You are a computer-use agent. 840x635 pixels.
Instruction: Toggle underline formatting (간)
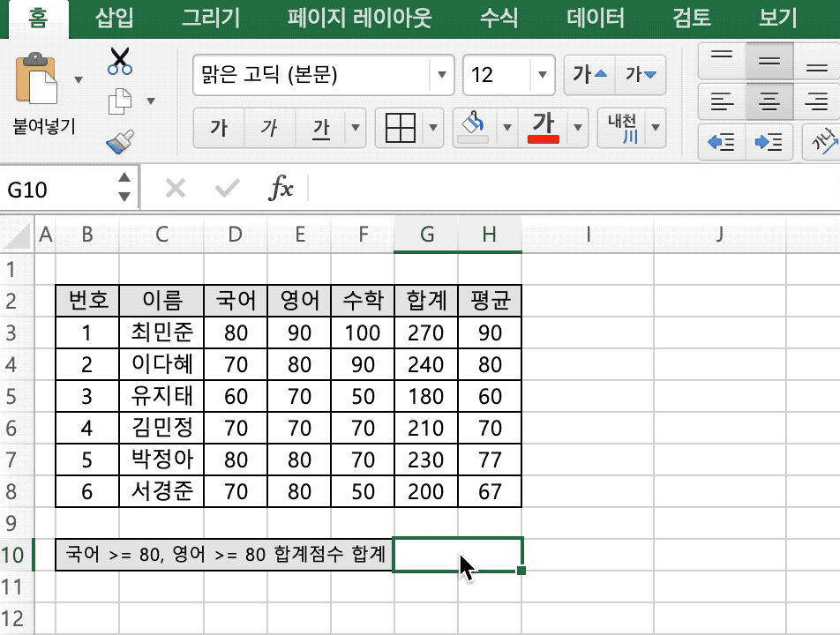pyautogui.click(x=323, y=128)
